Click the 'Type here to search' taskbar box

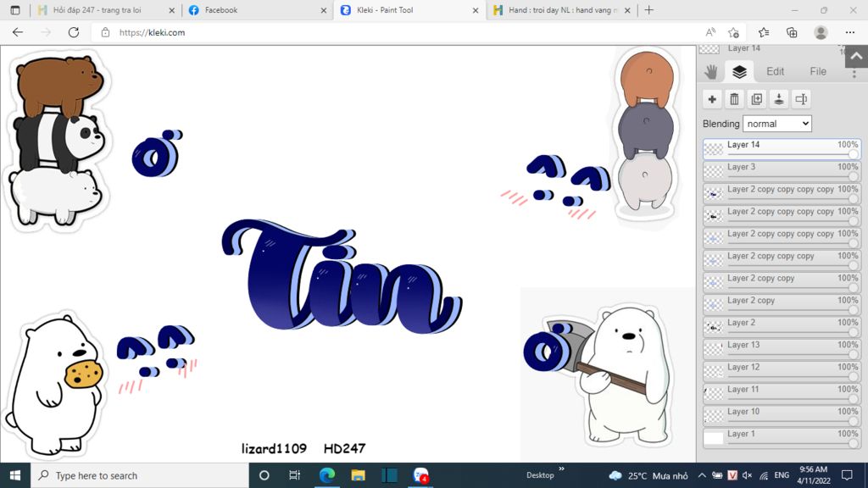[140, 475]
